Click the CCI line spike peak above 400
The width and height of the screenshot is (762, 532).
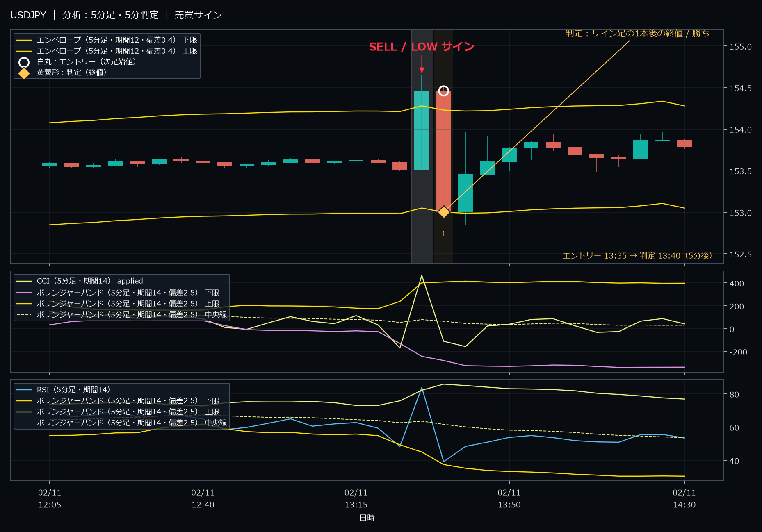click(x=422, y=276)
